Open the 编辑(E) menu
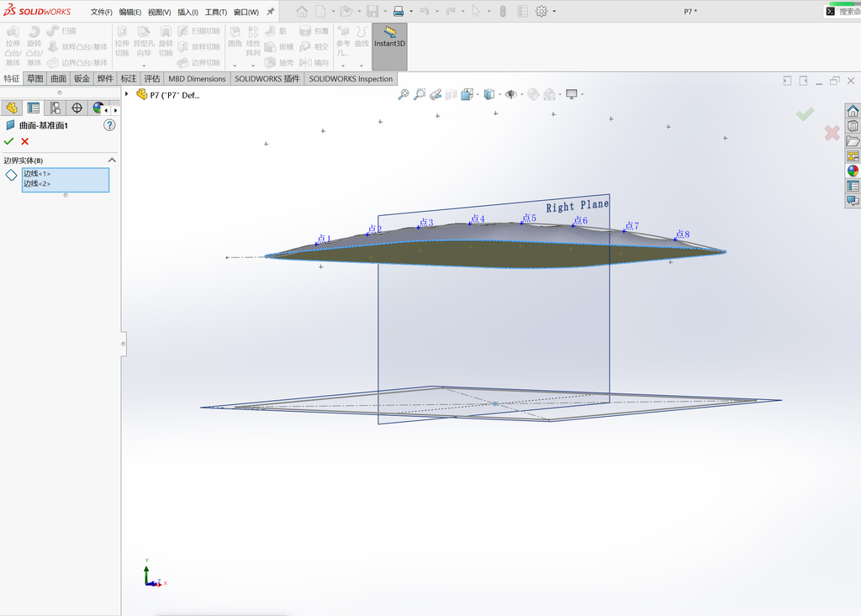 pos(130,12)
